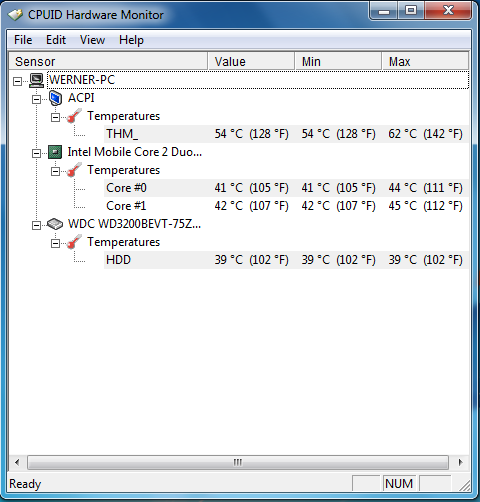Click the CPUID Hardware Monitor title icon
480x502 pixels.
coord(15,15)
